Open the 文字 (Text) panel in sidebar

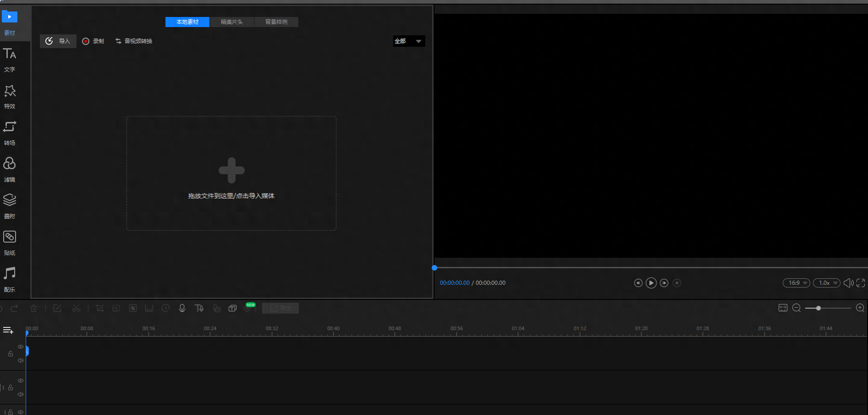10,60
